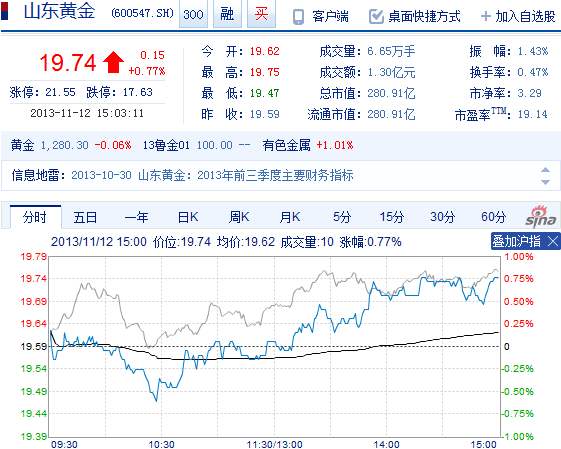Image resolution: width=561 pixels, height=449 pixels.
Task: Click the red up-arrow price indicator
Action: pos(113,62)
